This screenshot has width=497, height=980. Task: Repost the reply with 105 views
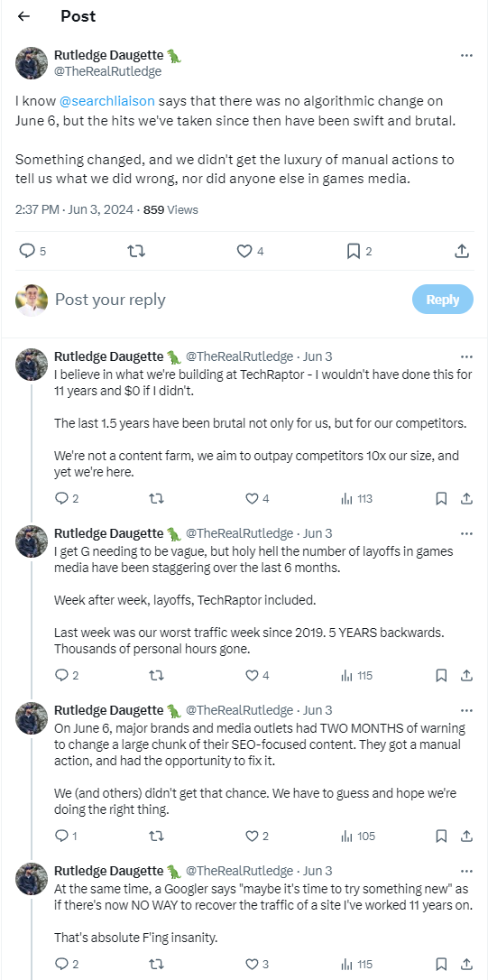coord(156,836)
